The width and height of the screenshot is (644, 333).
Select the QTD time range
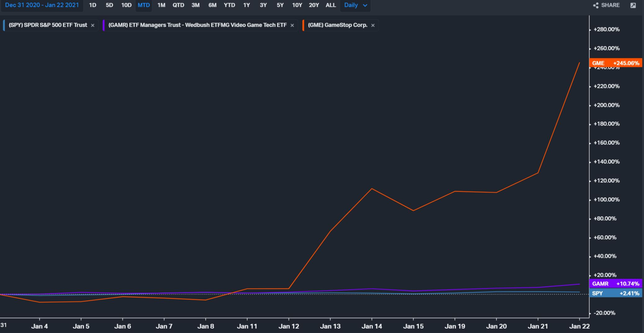click(x=178, y=5)
